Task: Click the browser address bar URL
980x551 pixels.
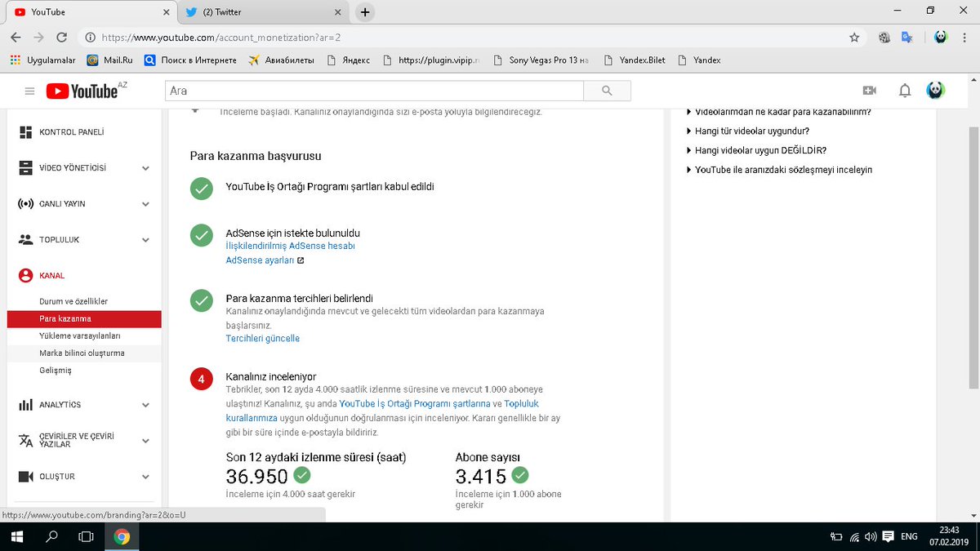Action: tap(222, 38)
